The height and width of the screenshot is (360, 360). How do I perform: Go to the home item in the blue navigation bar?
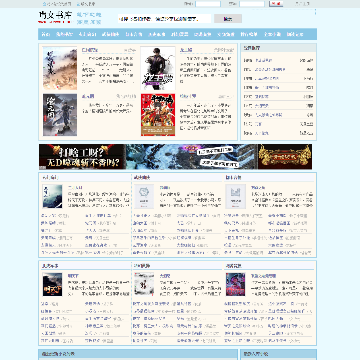click(46, 34)
